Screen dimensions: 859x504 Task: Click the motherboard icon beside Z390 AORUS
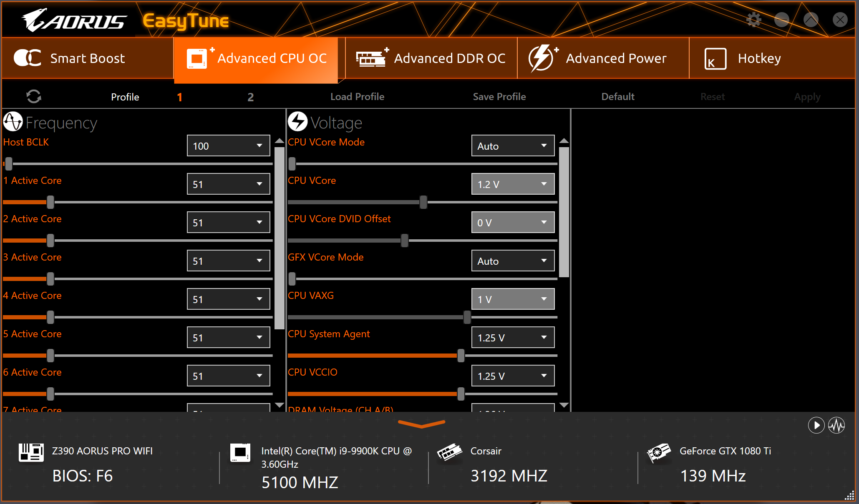31,452
